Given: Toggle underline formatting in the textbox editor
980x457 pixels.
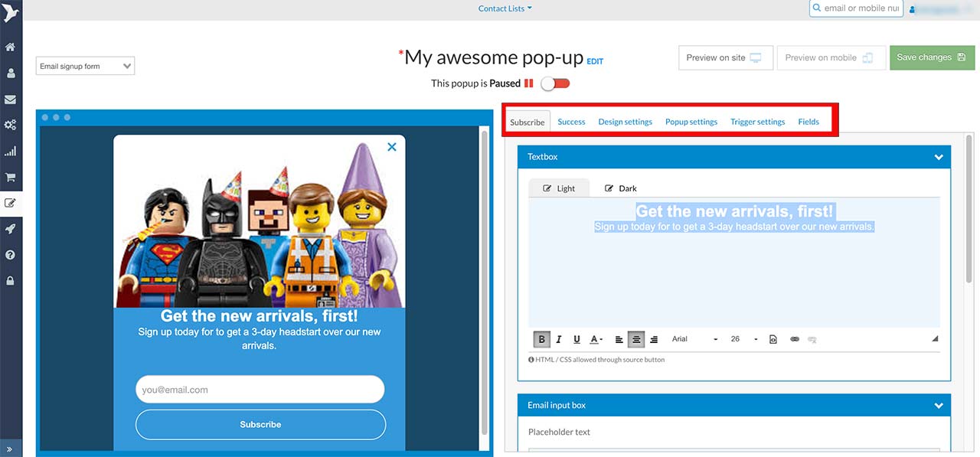Looking at the screenshot, I should 577,339.
